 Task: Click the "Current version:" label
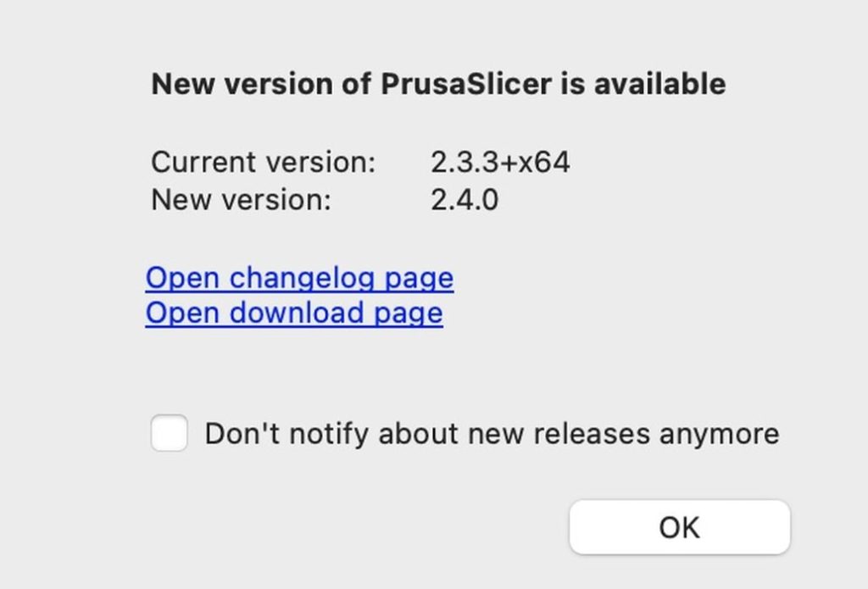click(x=263, y=162)
